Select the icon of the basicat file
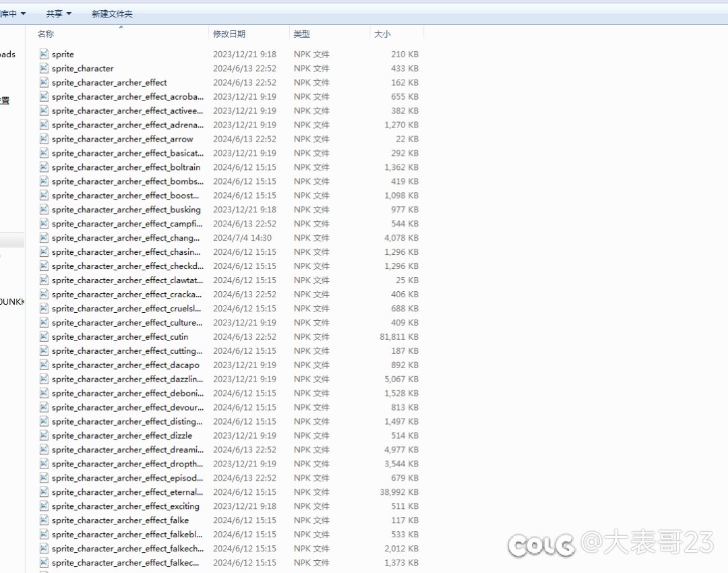This screenshot has width=728, height=573. pyautogui.click(x=44, y=153)
